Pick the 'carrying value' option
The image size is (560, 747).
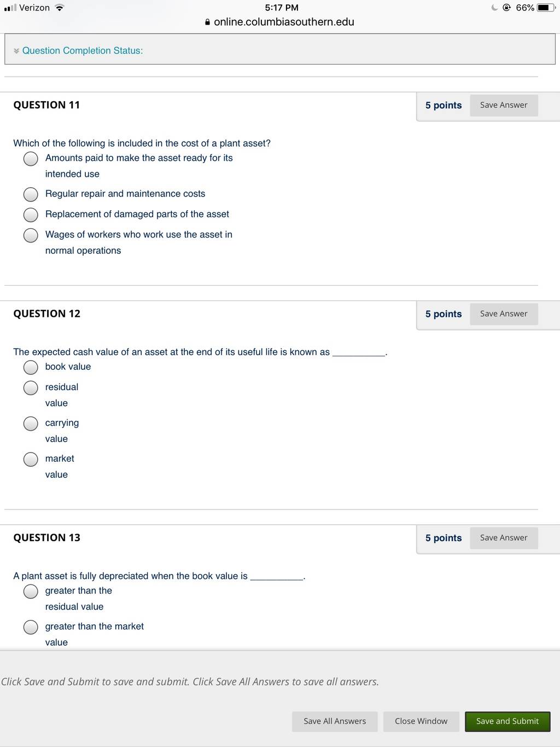pyautogui.click(x=31, y=424)
